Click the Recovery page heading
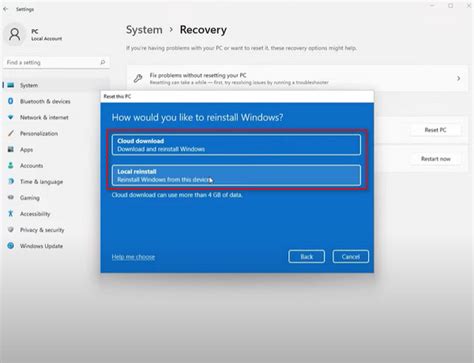Image resolution: width=474 pixels, height=363 pixels. click(x=203, y=30)
